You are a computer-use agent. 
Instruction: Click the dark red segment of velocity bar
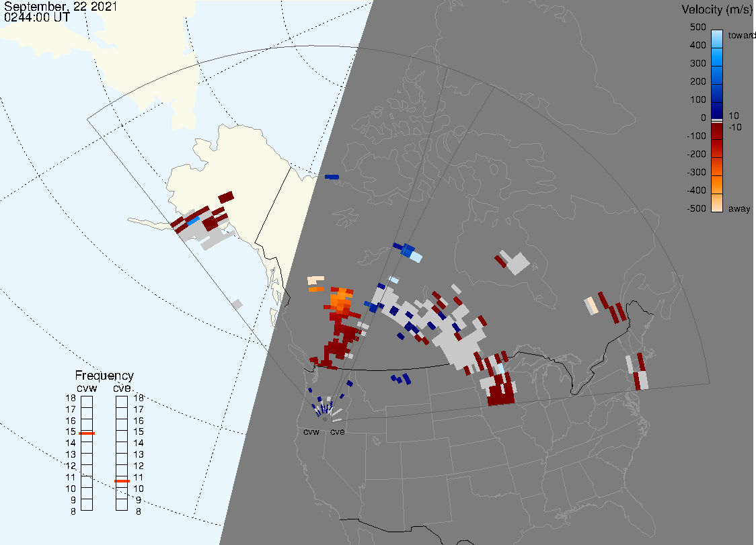point(717,131)
